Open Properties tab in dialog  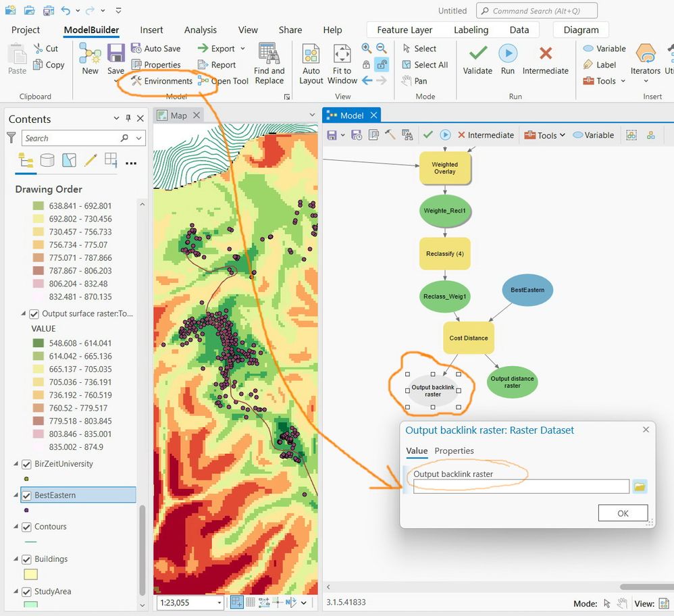pos(454,451)
